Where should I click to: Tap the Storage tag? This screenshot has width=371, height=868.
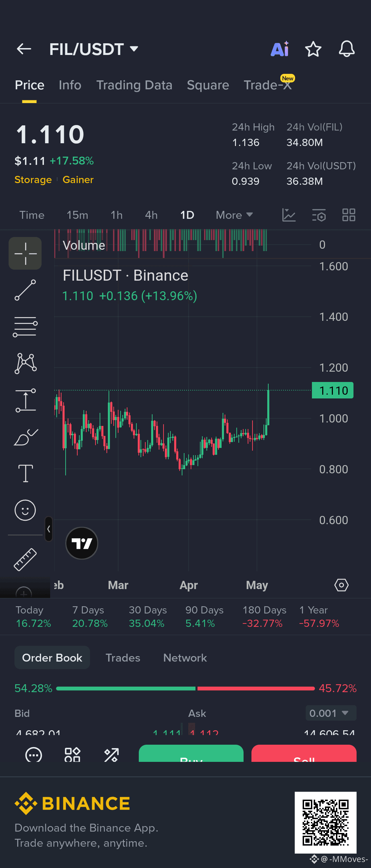[33, 180]
